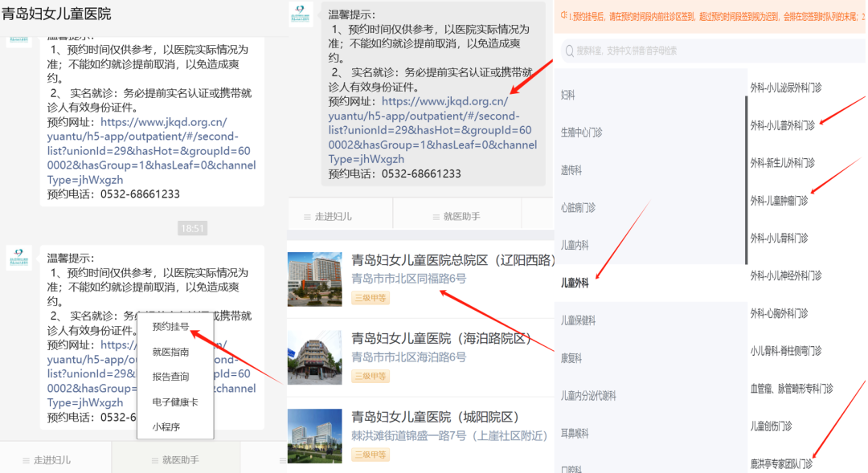Open the 就医助手 tab above the hospital list
868x473 pixels.
coord(457,217)
